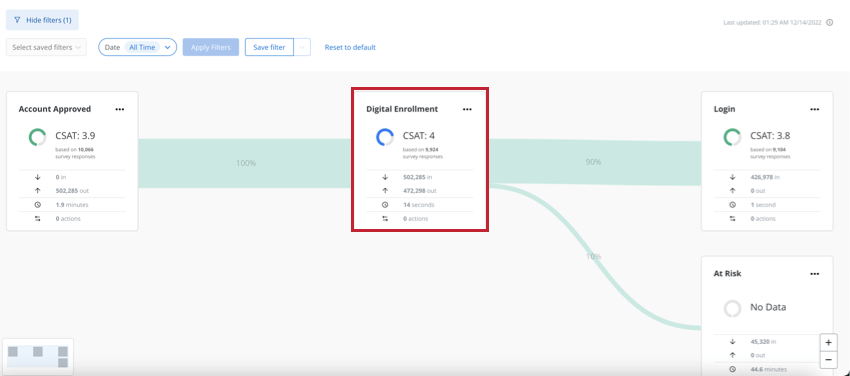Click the At Risk No Data donut

732,308
